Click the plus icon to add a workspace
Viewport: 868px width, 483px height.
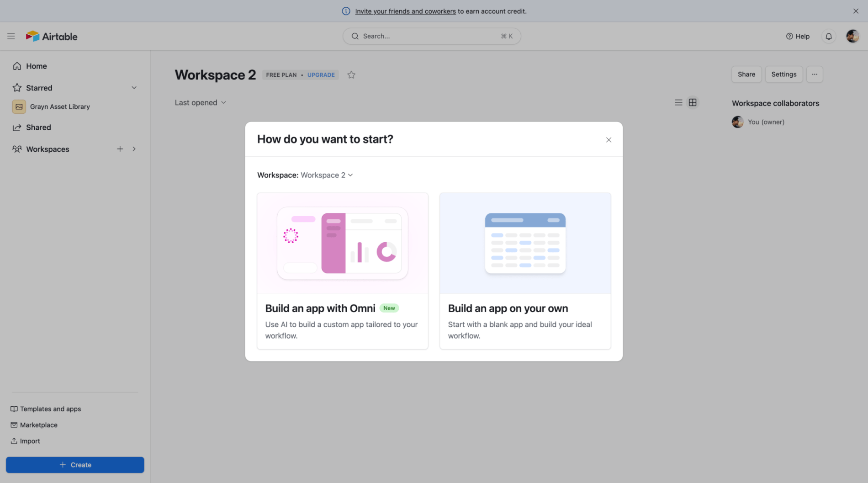120,149
